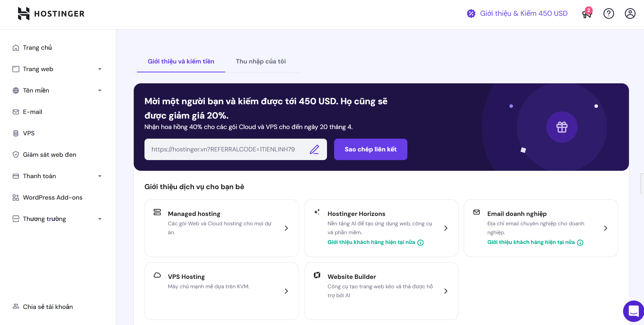Click the Managed hosting server icon
This screenshot has height=325, width=644.
(x=157, y=212)
